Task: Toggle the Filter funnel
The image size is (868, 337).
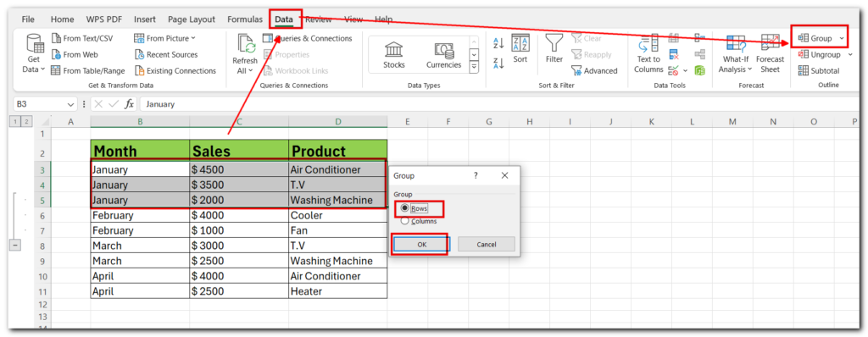Action: (x=554, y=49)
